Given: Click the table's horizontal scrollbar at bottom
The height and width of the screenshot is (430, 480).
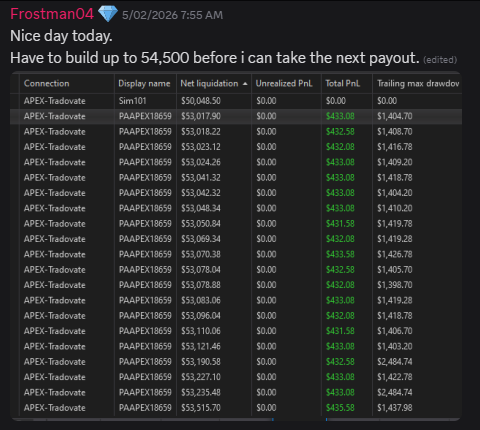Looking at the screenshot, I should tap(236, 419).
